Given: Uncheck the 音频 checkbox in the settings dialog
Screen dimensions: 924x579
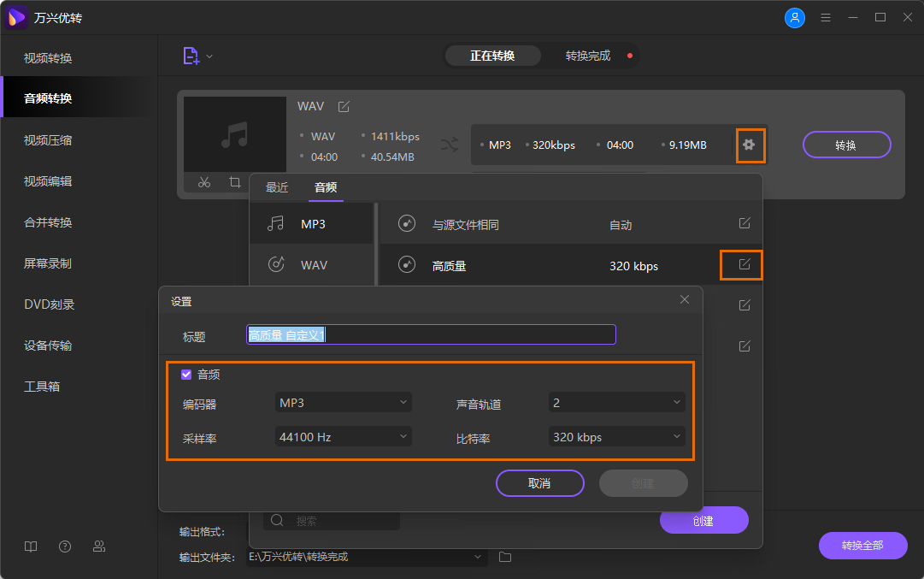Looking at the screenshot, I should point(186,374).
